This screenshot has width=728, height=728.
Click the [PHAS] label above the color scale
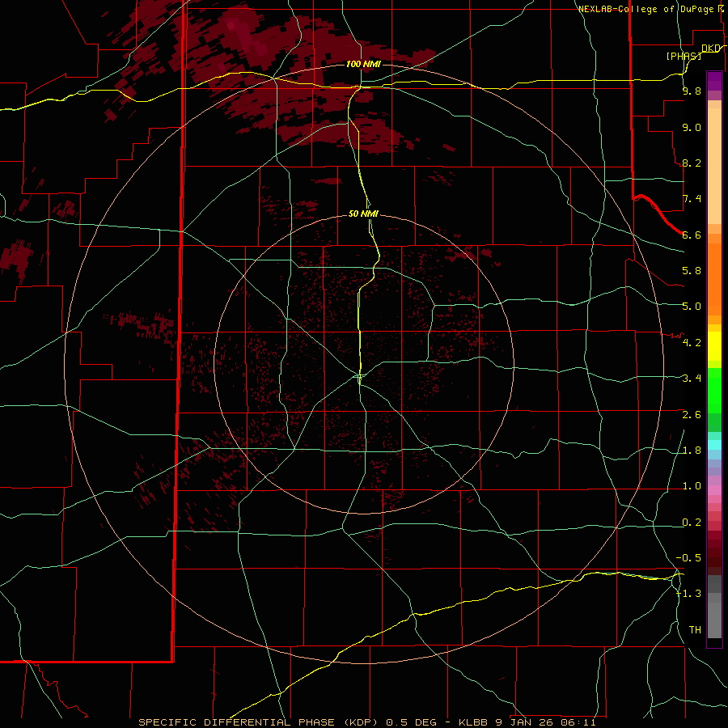(x=684, y=56)
